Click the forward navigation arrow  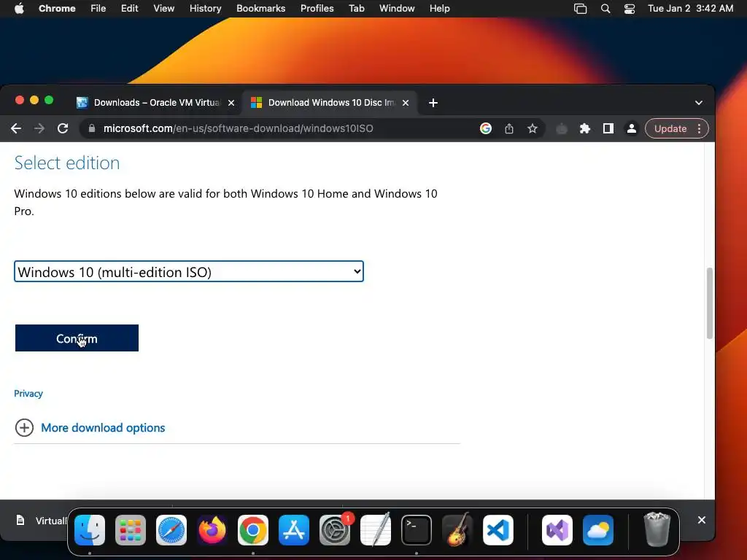(x=39, y=128)
